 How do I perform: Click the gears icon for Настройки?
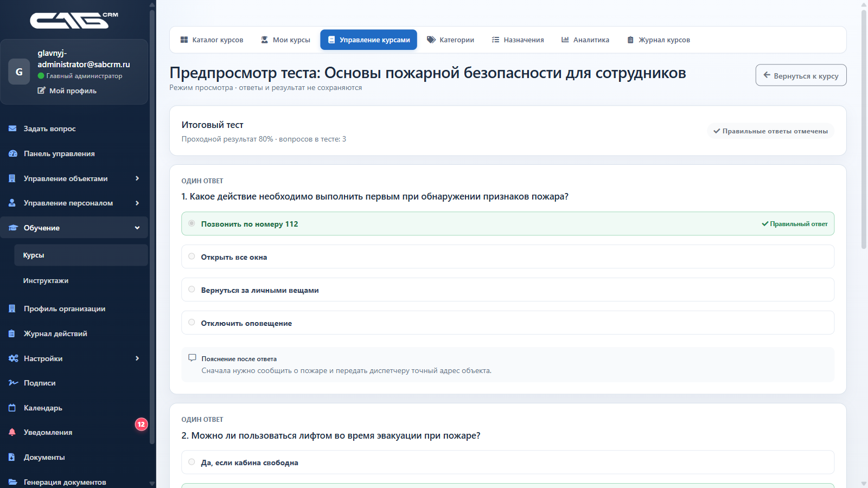(13, 358)
